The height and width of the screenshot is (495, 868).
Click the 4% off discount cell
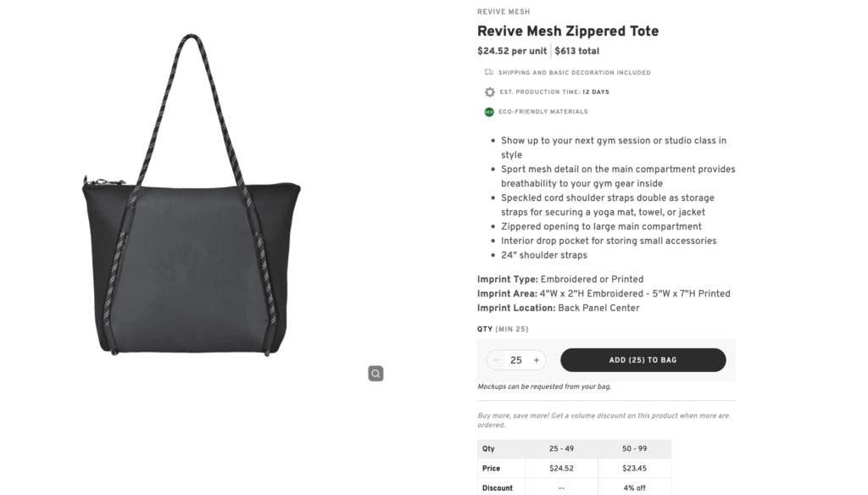coord(633,487)
